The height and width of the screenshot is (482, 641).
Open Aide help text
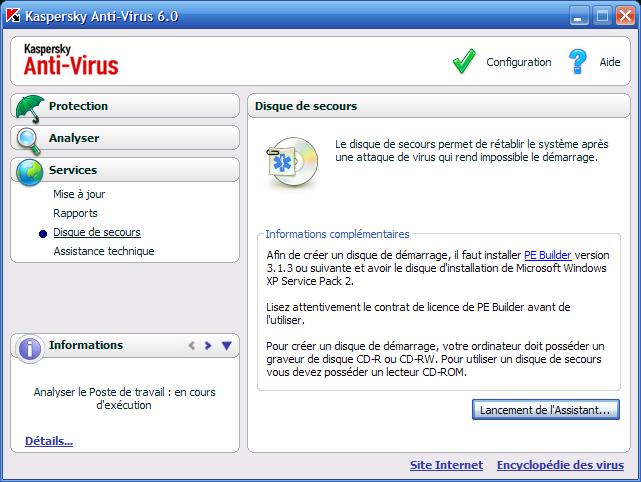610,62
